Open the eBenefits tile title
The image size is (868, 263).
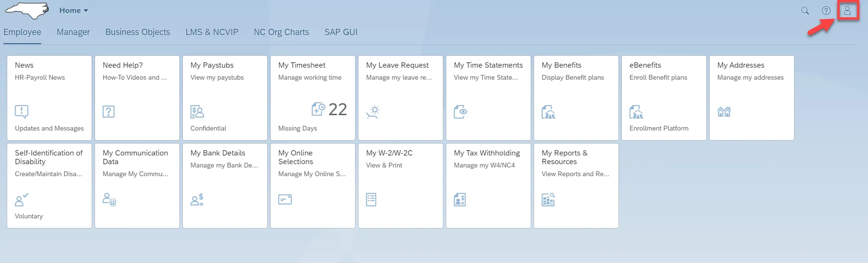tap(645, 65)
